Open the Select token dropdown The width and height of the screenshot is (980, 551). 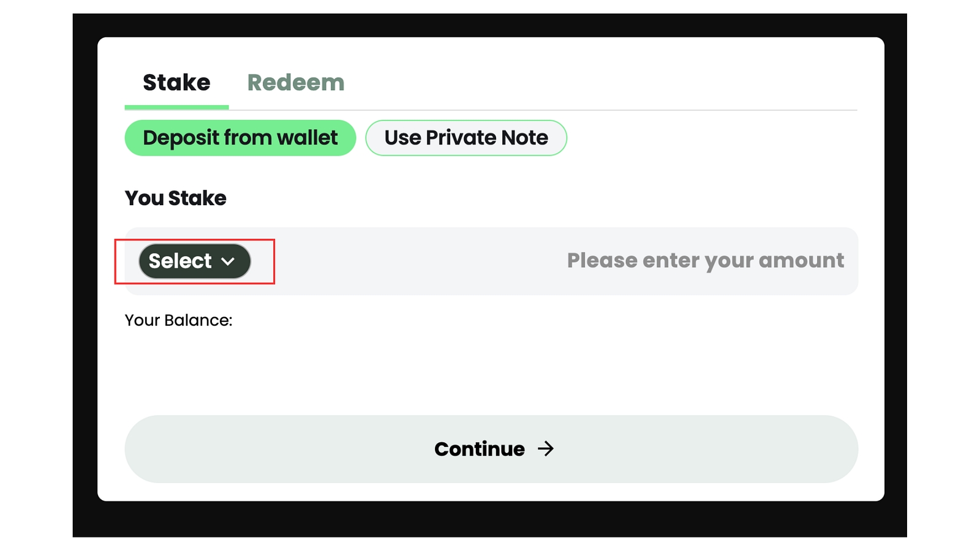coord(194,261)
